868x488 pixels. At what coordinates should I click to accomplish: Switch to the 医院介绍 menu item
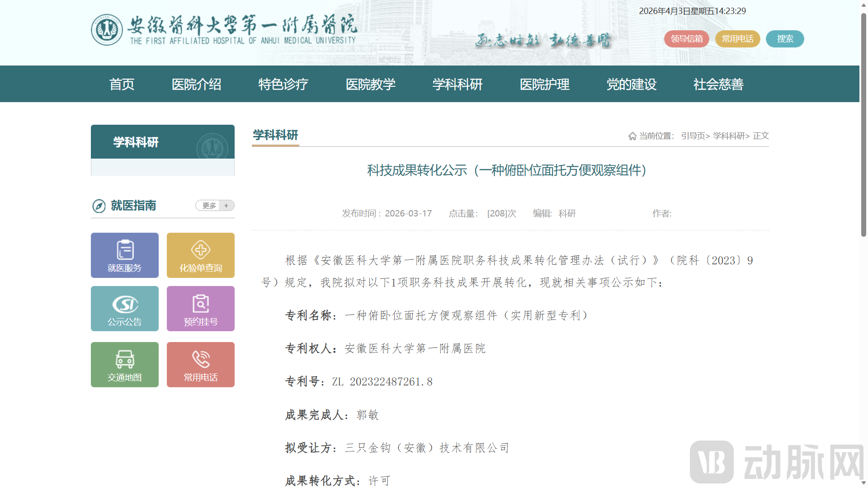tap(196, 84)
